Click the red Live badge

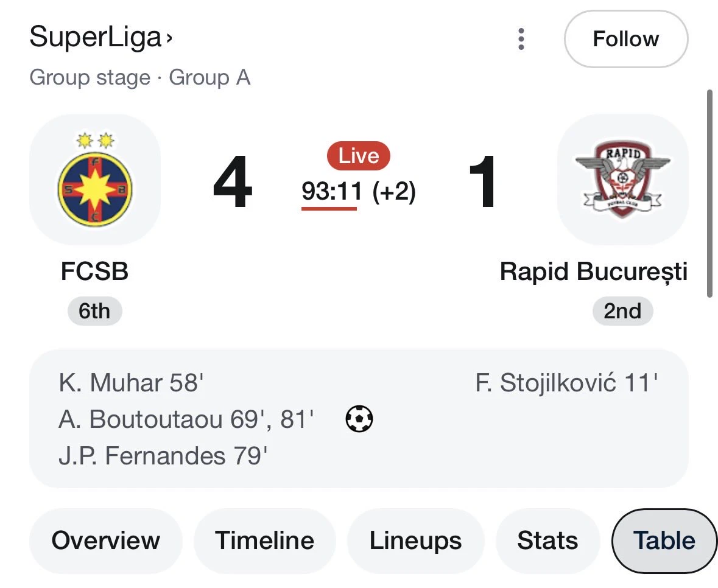(359, 156)
